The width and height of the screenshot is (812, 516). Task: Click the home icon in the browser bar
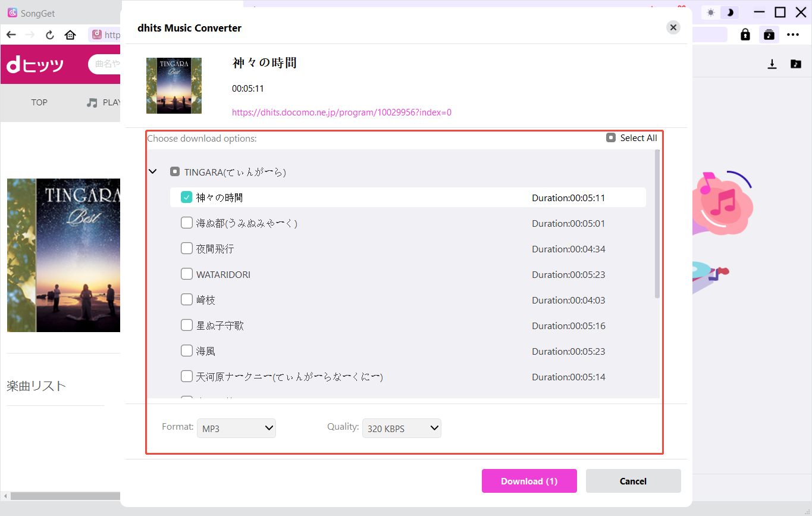(70, 35)
